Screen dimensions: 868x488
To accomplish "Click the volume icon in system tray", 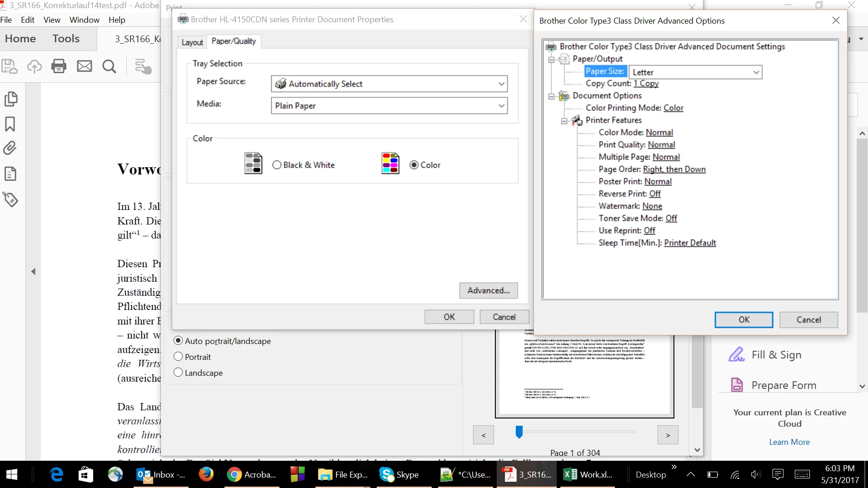I will coord(756,475).
